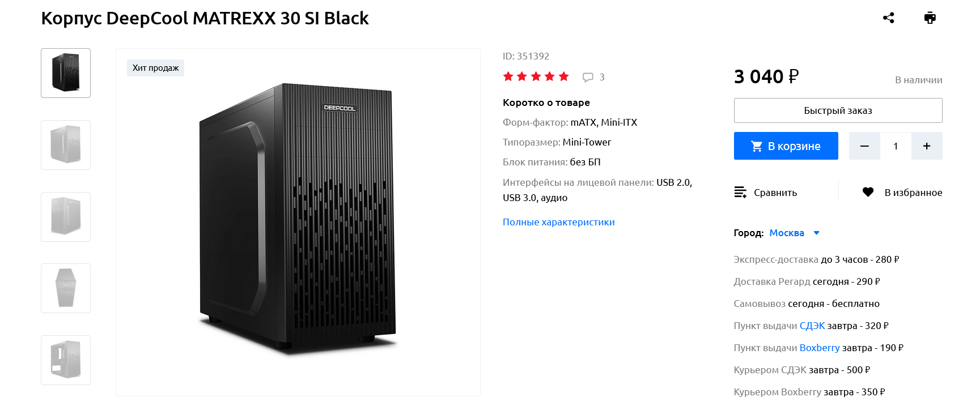Open reviews via the comment bubble icon
Screen dimensions: 980x410
pyautogui.click(x=588, y=77)
